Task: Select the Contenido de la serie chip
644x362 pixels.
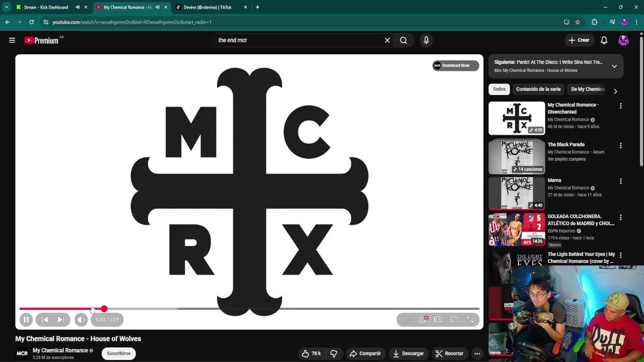Action: point(538,89)
